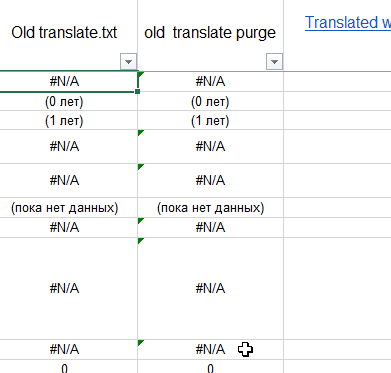The height and width of the screenshot is (373, 391).
Task: Select the #N/A cell beside the mouse cursor
Action: tap(210, 349)
